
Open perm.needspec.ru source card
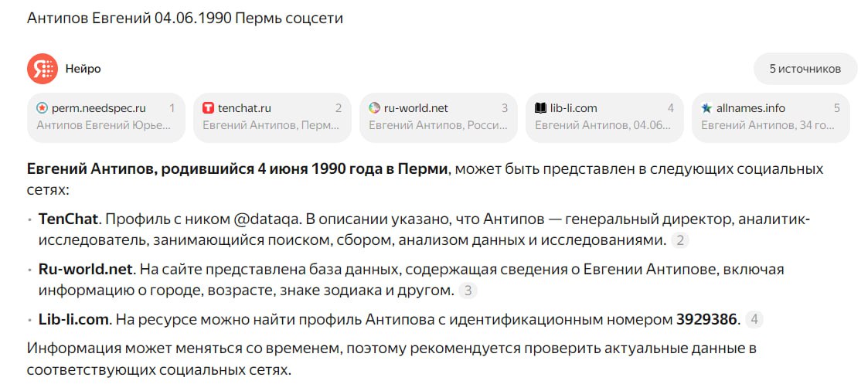pos(106,117)
